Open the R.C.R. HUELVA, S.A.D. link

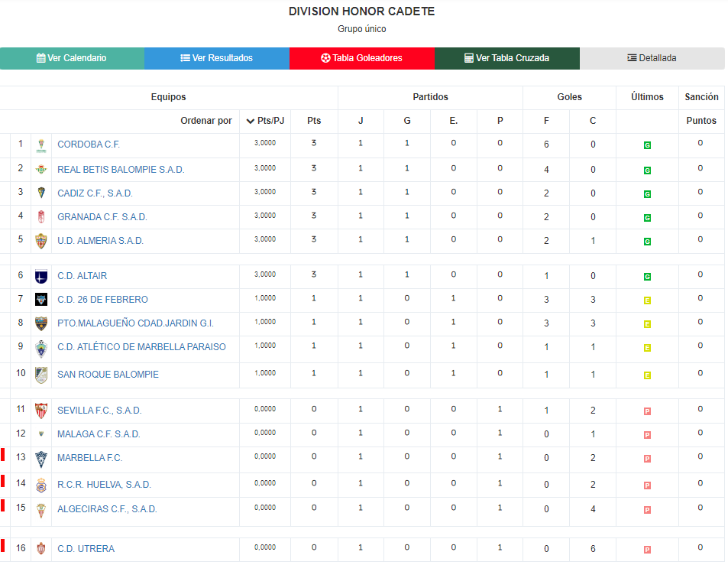pos(105,485)
